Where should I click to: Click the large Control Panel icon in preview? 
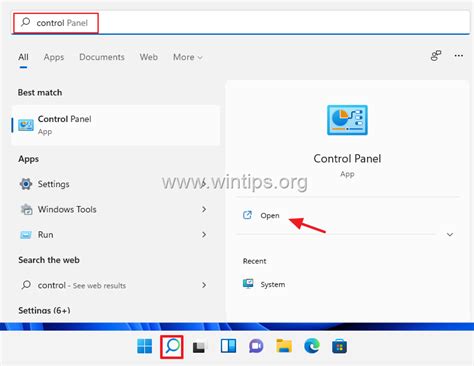pyautogui.click(x=347, y=120)
